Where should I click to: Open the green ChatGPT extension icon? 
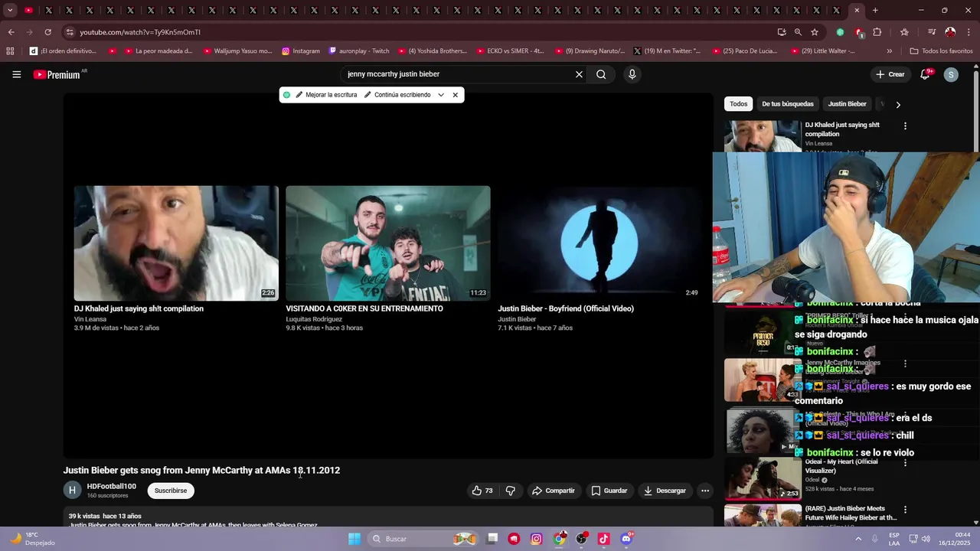(x=840, y=32)
